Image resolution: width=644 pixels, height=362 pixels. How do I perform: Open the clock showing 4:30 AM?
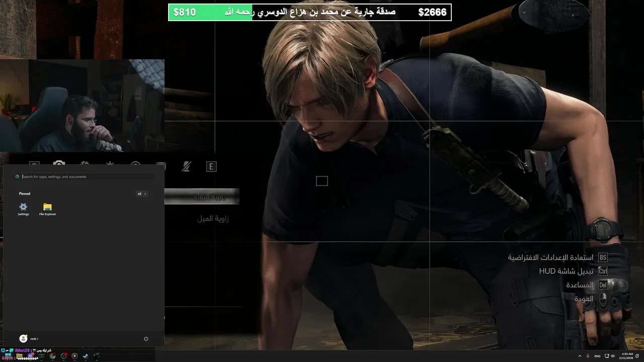[626, 356]
